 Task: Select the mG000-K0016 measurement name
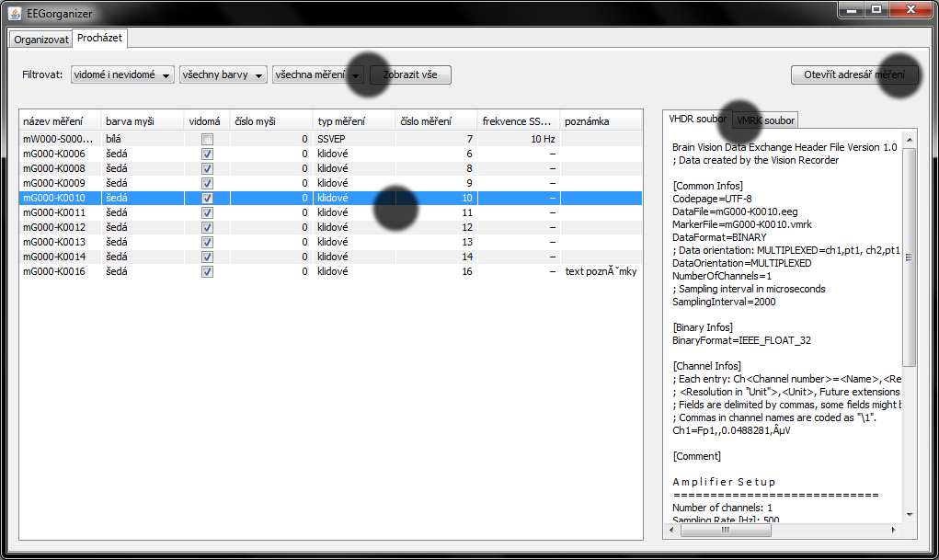[54, 271]
